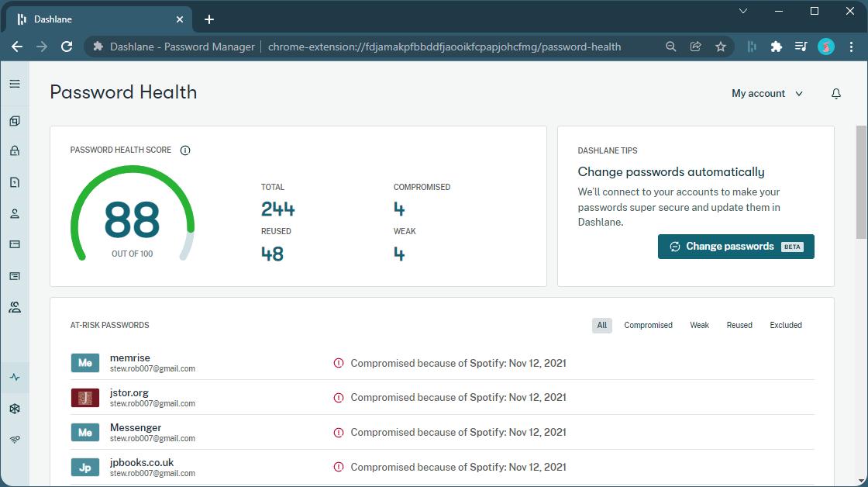
Task: Click the jpbooks.co.uk compromised warning icon
Action: pos(338,467)
